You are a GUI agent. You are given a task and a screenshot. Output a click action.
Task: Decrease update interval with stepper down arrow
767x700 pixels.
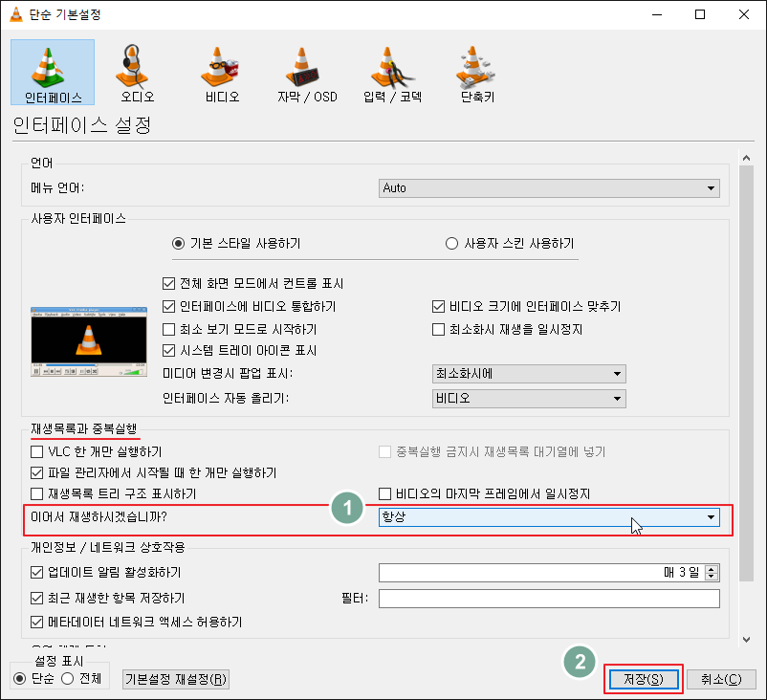[x=712, y=577]
